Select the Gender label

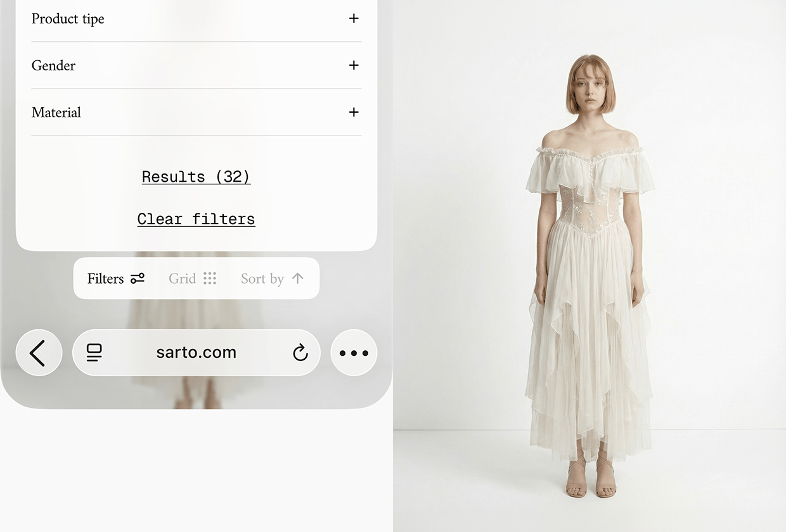click(x=53, y=65)
